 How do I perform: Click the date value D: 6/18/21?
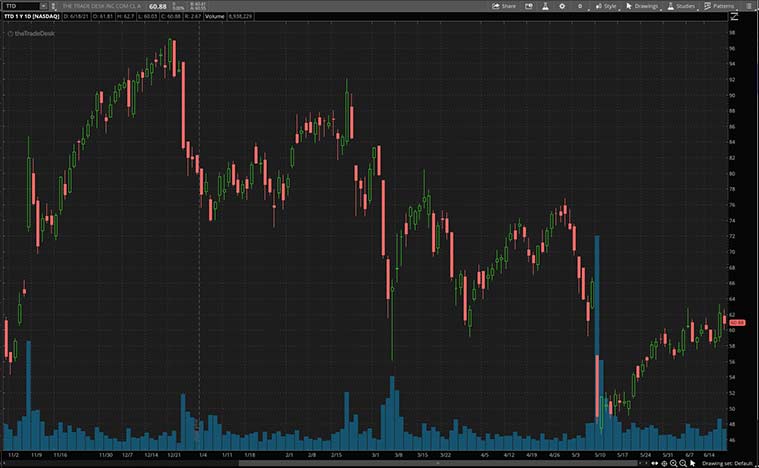click(x=76, y=16)
